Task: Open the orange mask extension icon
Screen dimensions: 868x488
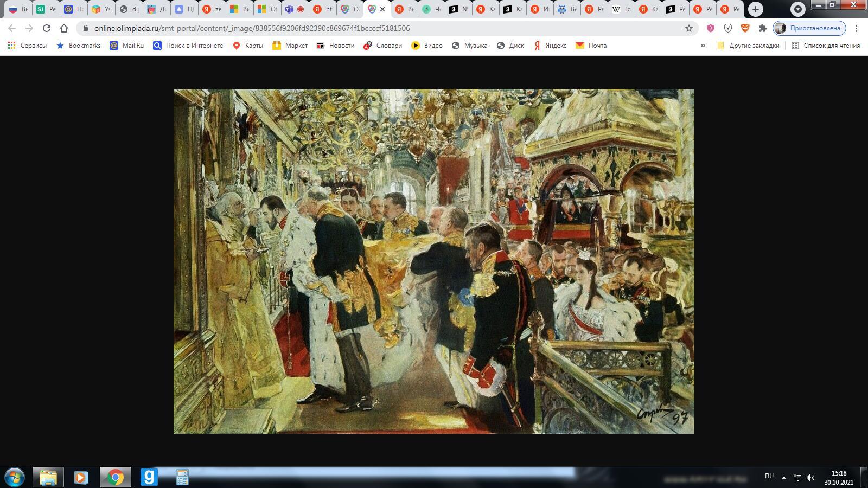Action: point(745,28)
